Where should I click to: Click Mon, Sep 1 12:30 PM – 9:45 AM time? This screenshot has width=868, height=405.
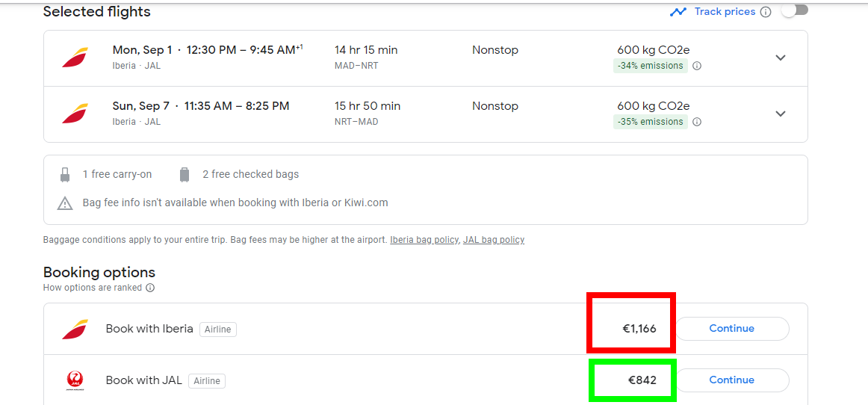208,50
